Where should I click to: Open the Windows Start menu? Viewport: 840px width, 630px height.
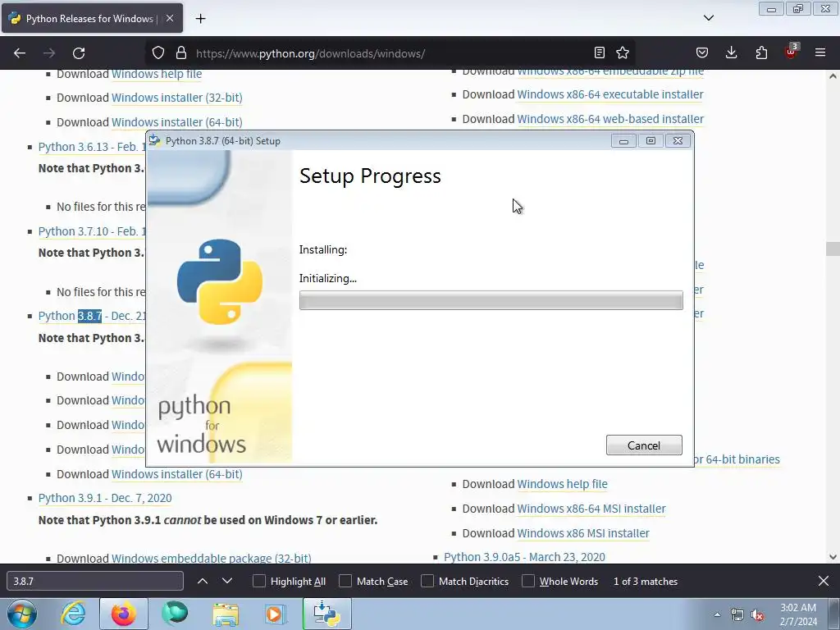22,614
